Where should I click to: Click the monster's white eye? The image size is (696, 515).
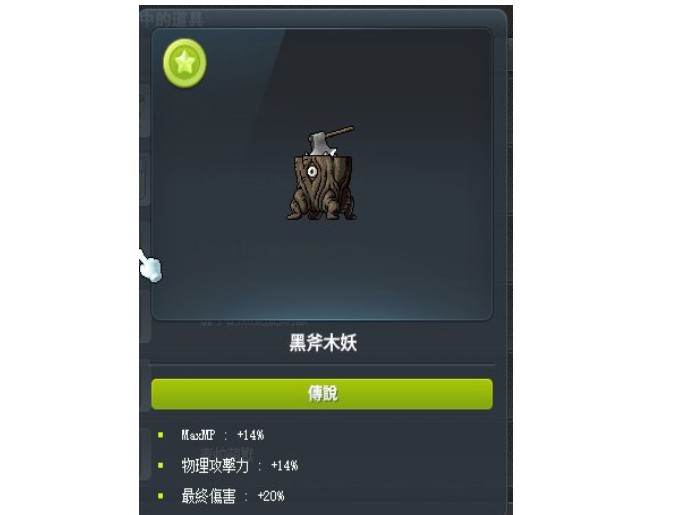pyautogui.click(x=312, y=171)
